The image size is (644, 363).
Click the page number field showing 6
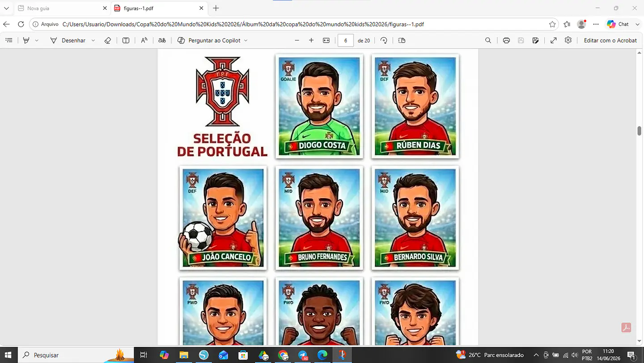[x=346, y=40]
